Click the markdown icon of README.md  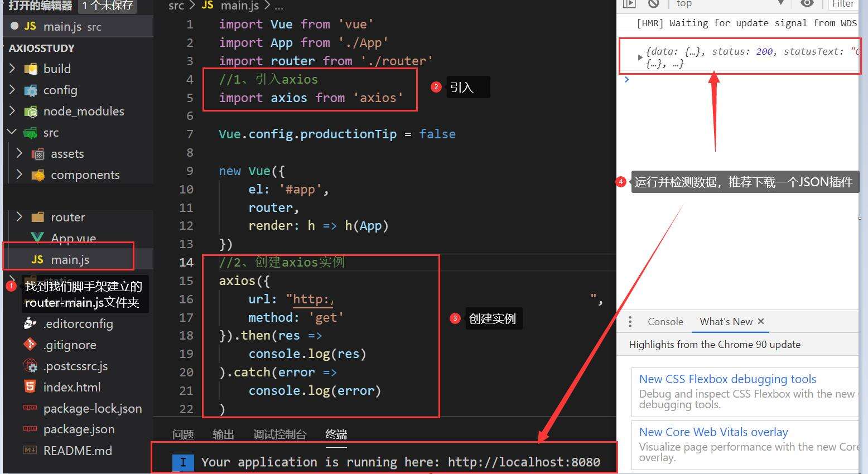point(30,450)
